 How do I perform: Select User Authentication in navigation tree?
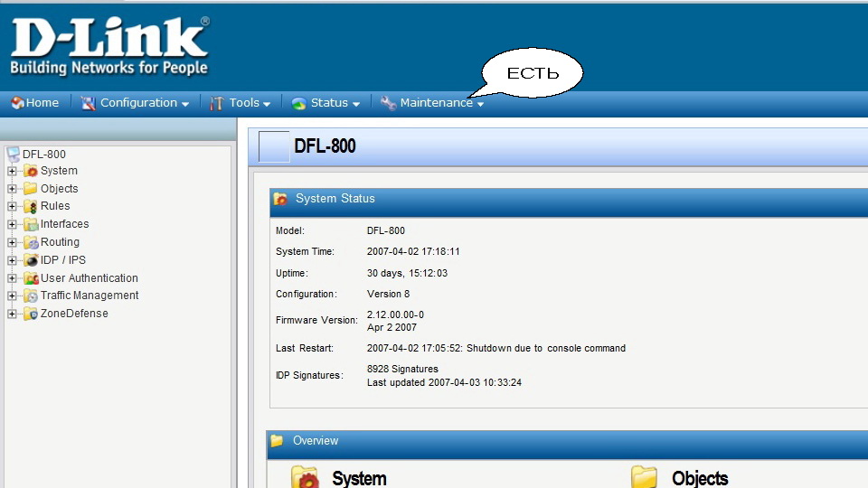pyautogui.click(x=90, y=278)
